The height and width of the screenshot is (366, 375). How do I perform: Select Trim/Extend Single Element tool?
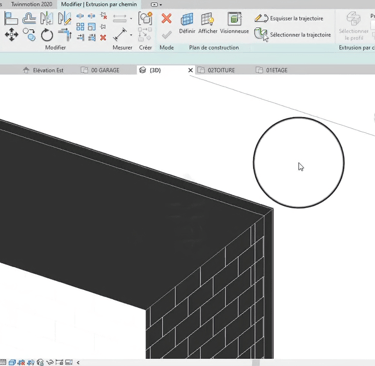(x=80, y=38)
